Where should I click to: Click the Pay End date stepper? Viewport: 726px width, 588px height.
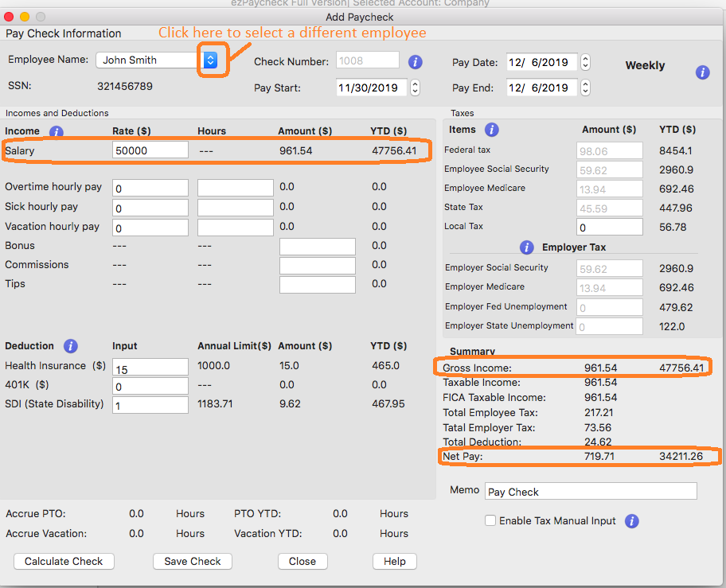pos(585,88)
